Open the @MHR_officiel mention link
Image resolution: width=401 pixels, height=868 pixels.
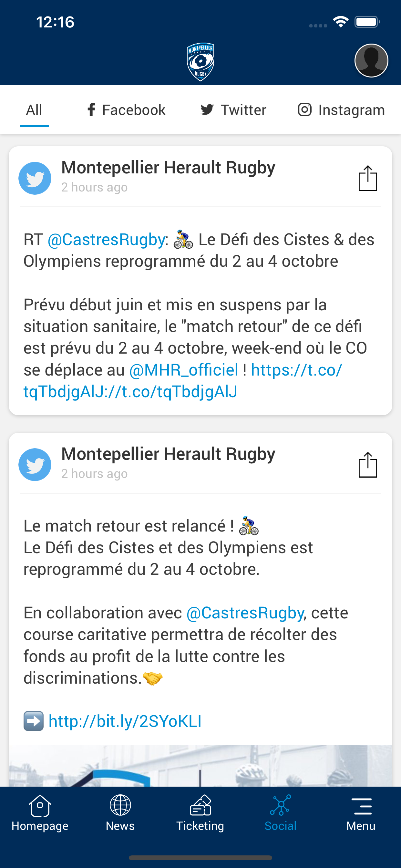(184, 370)
